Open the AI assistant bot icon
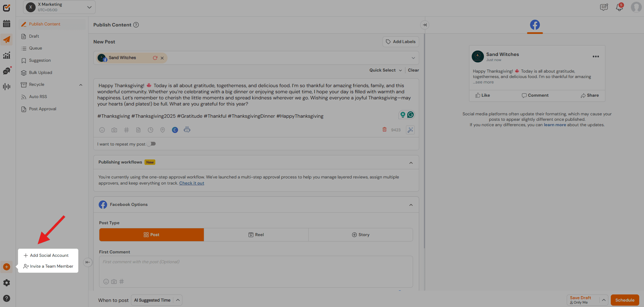Image resolution: width=644 pixels, height=307 pixels. point(187,130)
